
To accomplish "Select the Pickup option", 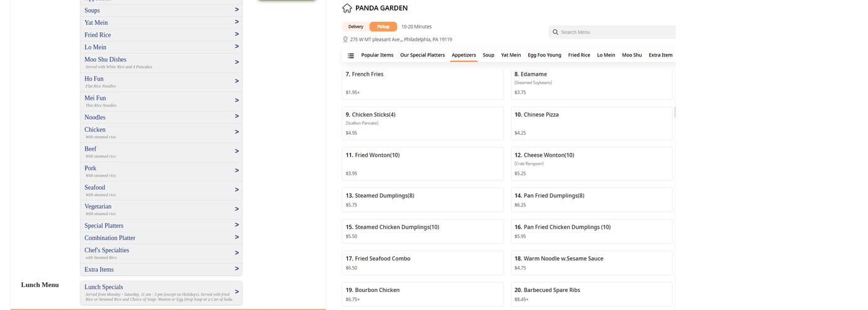I will pyautogui.click(x=383, y=27).
